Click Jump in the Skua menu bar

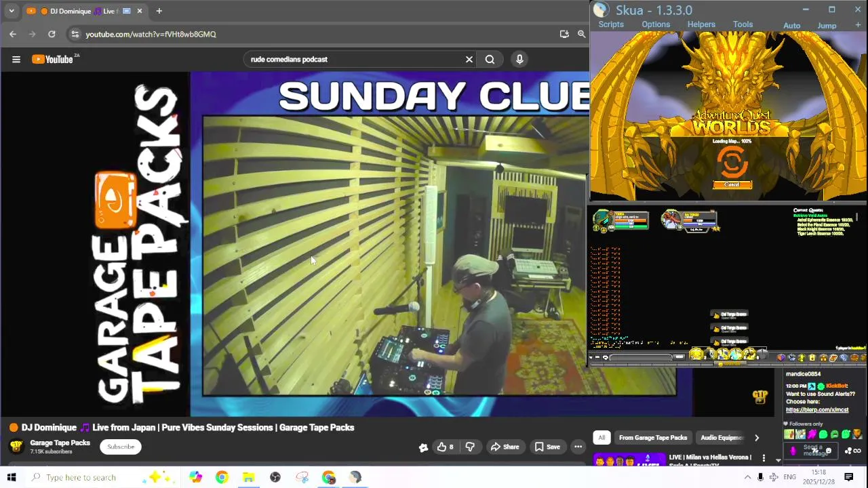(x=827, y=26)
